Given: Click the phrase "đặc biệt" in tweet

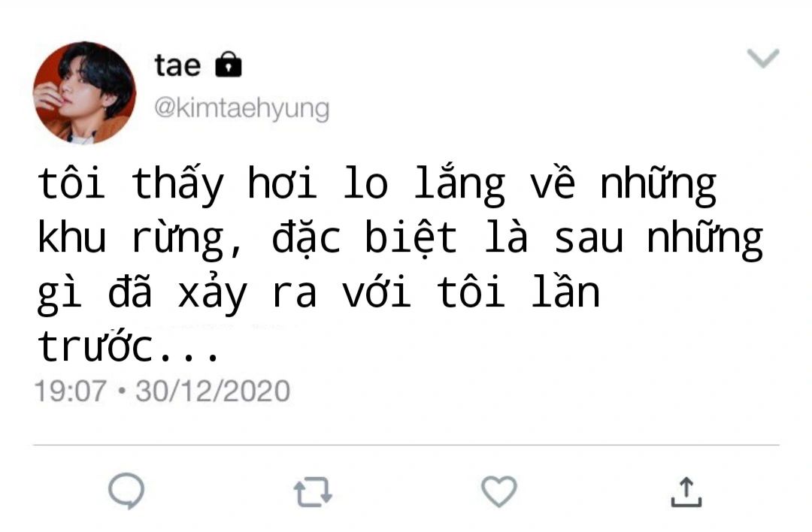Looking at the screenshot, I should point(365,238).
